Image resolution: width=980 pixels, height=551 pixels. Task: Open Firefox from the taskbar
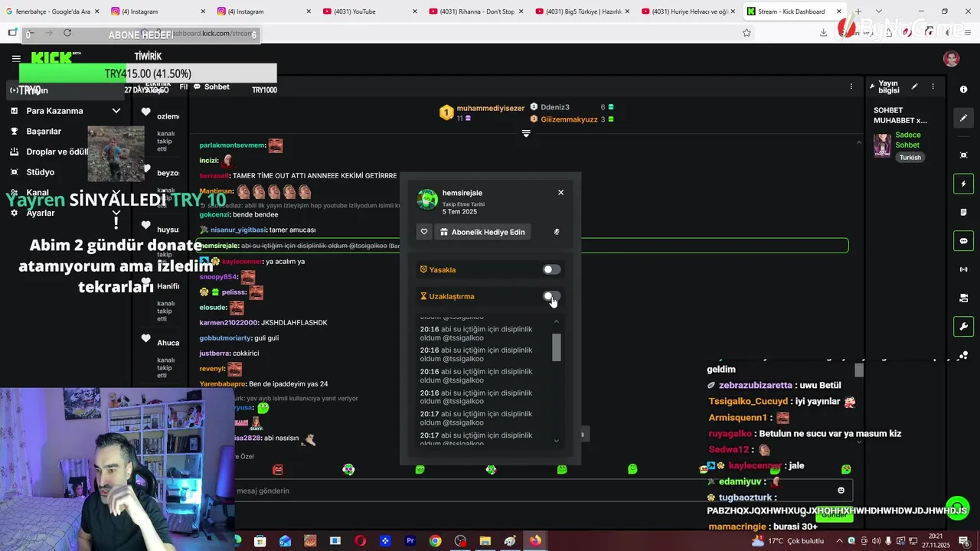[x=534, y=541]
